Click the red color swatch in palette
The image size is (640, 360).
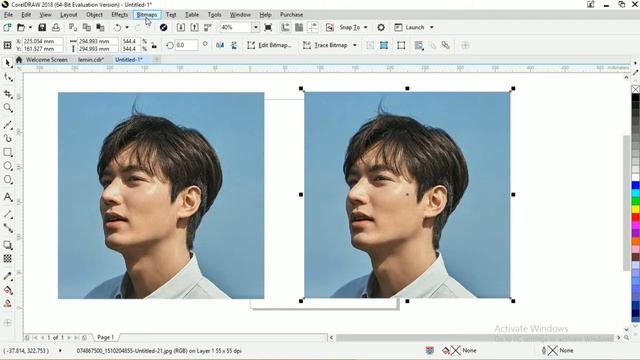click(636, 217)
